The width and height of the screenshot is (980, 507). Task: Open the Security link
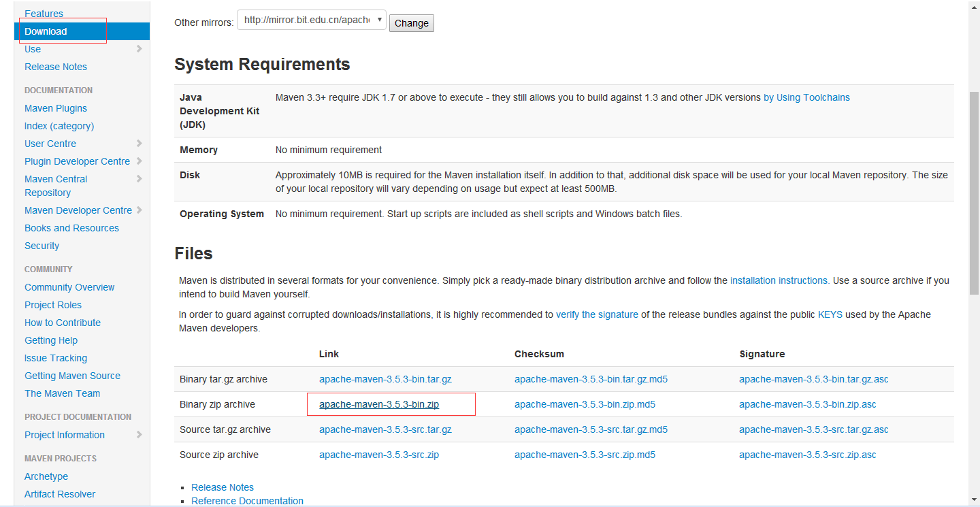click(42, 246)
